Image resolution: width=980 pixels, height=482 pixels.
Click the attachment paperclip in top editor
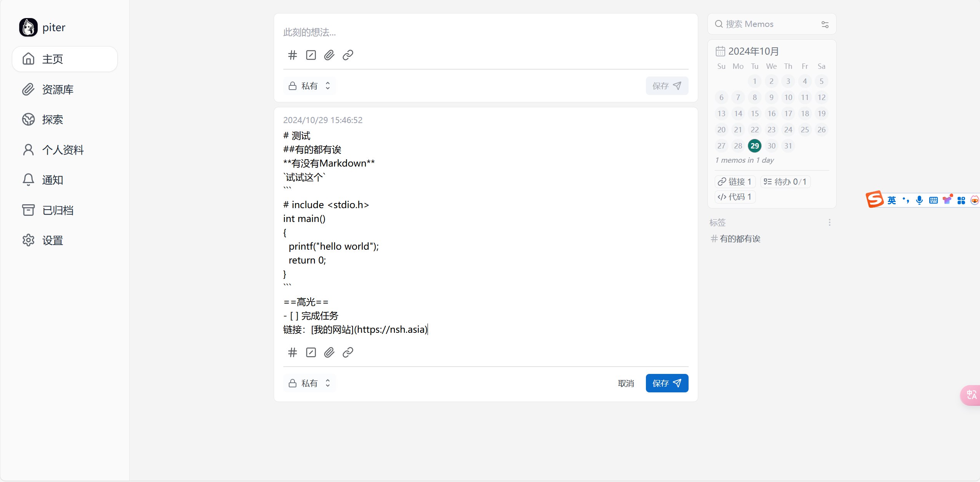(x=329, y=55)
